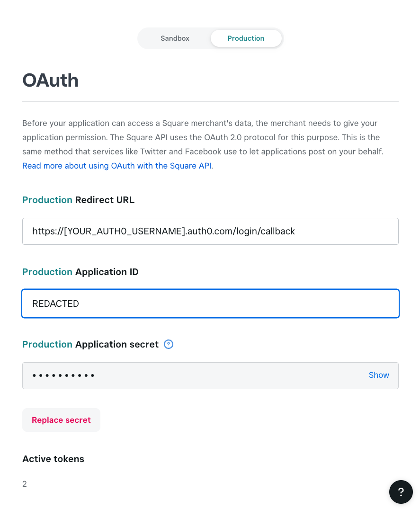Click the REDACTED text in Application ID
The width and height of the screenshot is (420, 509).
click(55, 304)
